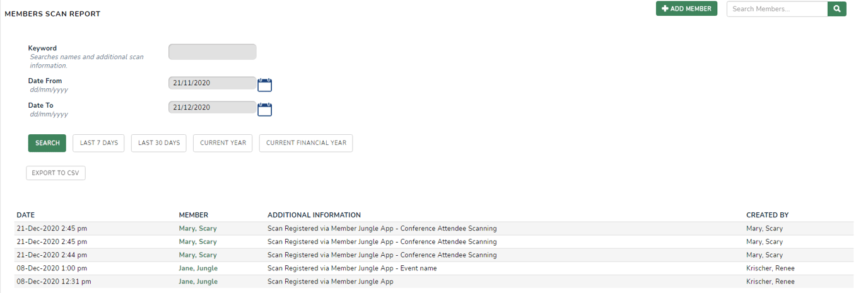Click Export to CSV button
This screenshot has height=293, width=868.
56,173
